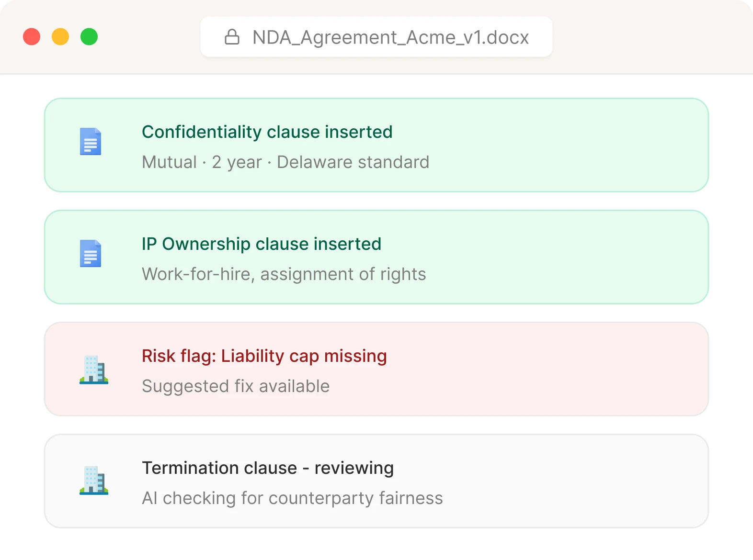Select the Mutual · 2 year · Delaware standard text
Image resolution: width=753 pixels, height=560 pixels.
click(285, 162)
